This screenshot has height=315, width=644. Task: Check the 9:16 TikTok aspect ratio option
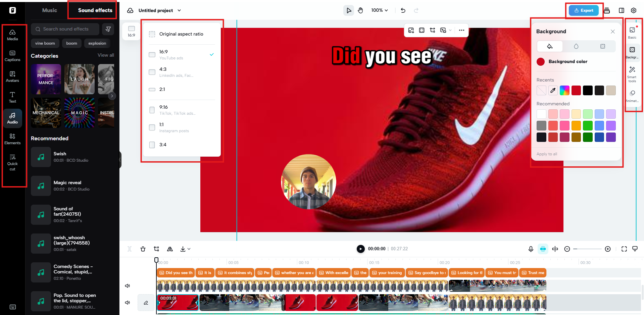click(x=152, y=110)
